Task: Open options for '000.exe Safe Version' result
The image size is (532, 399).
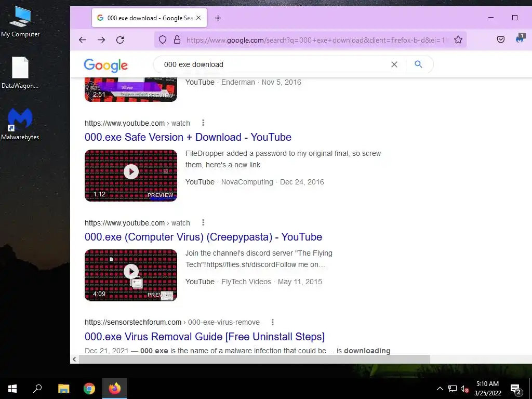Action: coord(203,123)
